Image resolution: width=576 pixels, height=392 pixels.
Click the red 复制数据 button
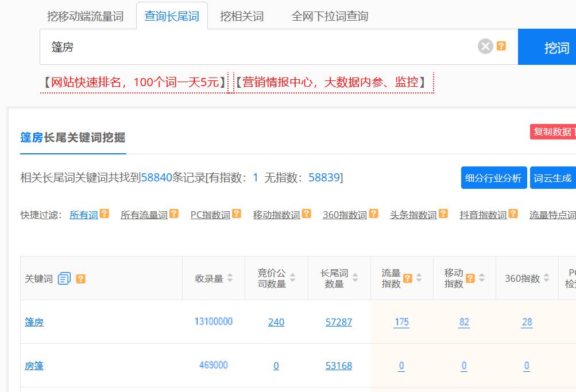pyautogui.click(x=551, y=131)
